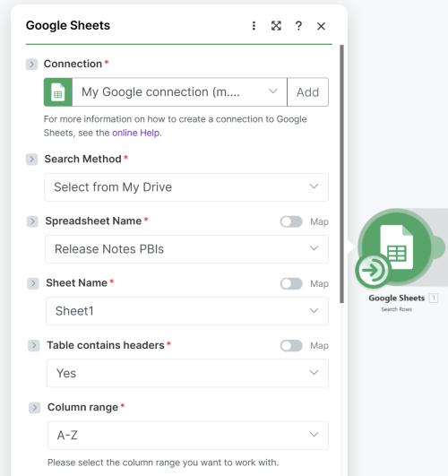
Task: Click the Search Rows label under module
Action: 396,309
